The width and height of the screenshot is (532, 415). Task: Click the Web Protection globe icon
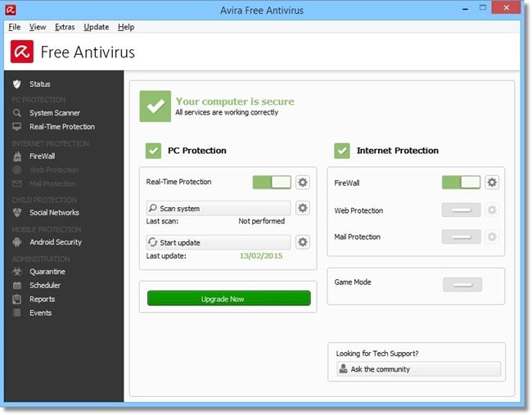[x=16, y=169]
